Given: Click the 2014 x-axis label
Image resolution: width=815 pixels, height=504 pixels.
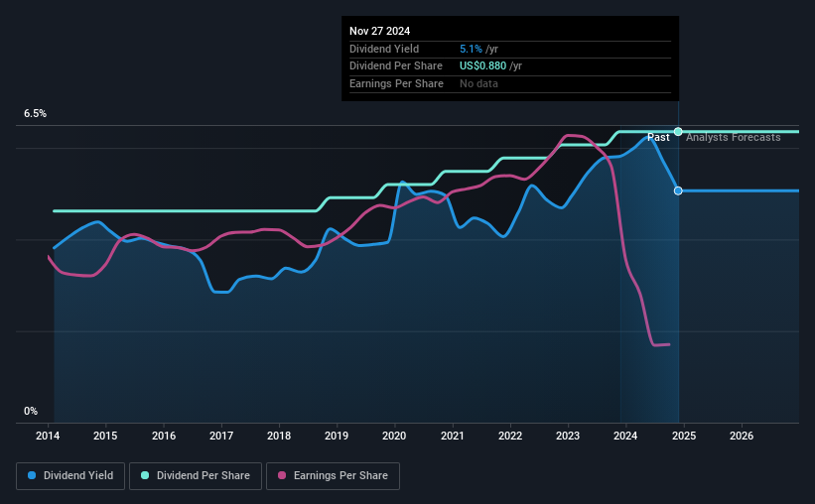Looking at the screenshot, I should (x=48, y=436).
